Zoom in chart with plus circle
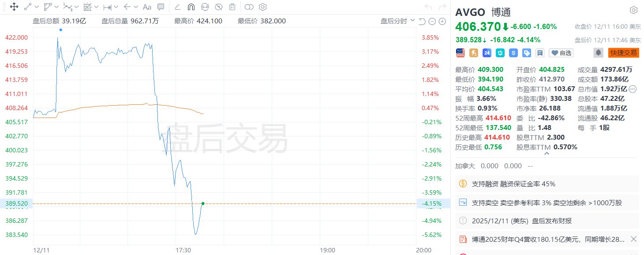Image resolution: width=644 pixels, height=255 pixels. coord(442,22)
